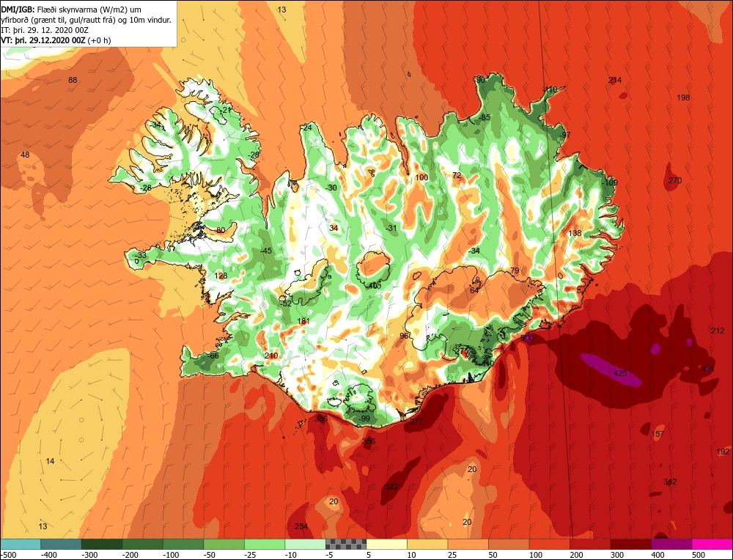Click the value '14' in the southwest ocean
The height and width of the screenshot is (560, 733).
click(50, 461)
